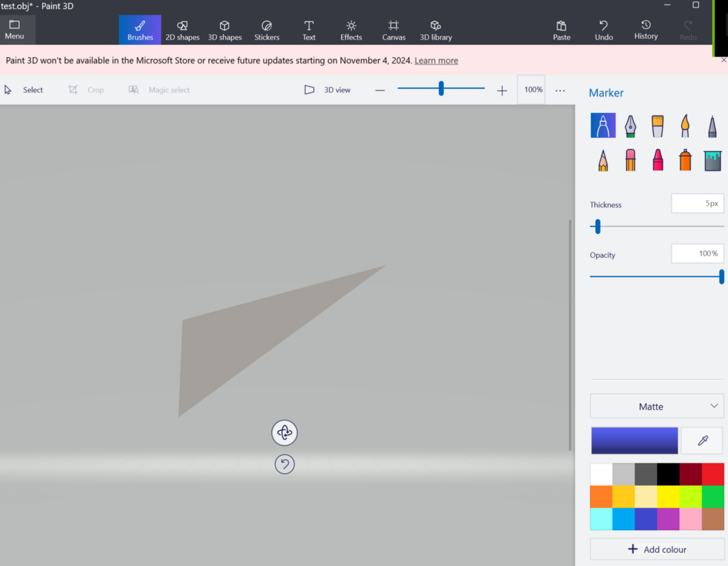Pick the dark grey colour swatch

point(646,474)
